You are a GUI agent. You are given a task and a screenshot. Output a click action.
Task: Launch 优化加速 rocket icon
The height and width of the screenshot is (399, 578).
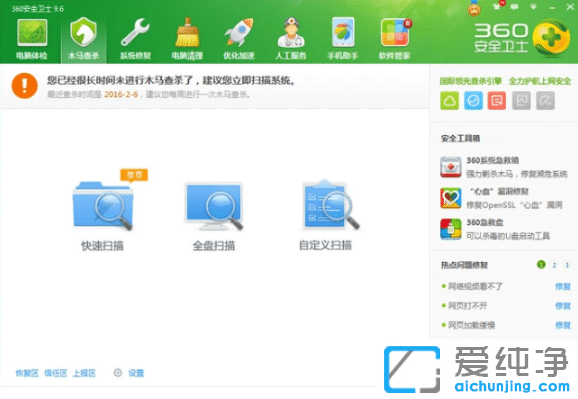tap(239, 39)
